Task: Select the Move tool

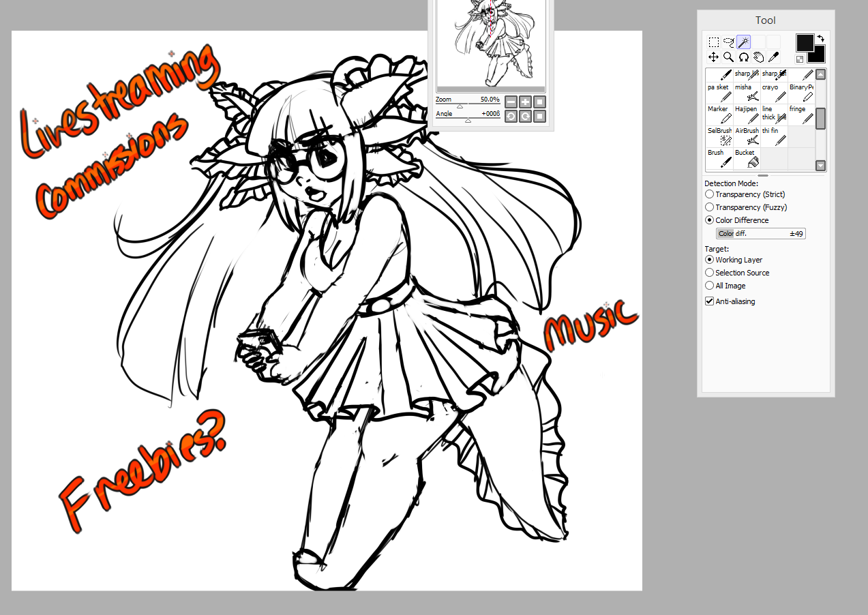Action: [x=713, y=57]
